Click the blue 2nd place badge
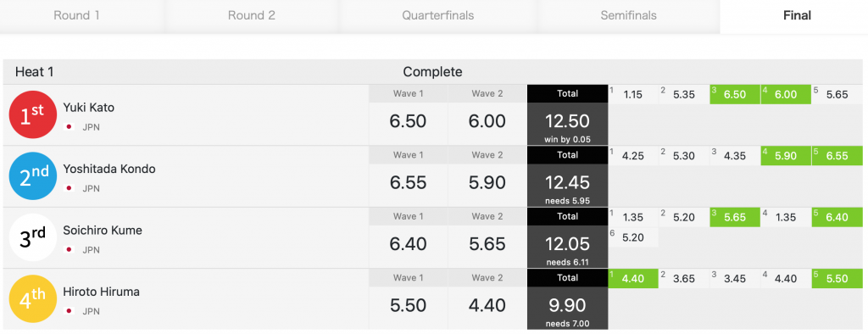 [33, 176]
